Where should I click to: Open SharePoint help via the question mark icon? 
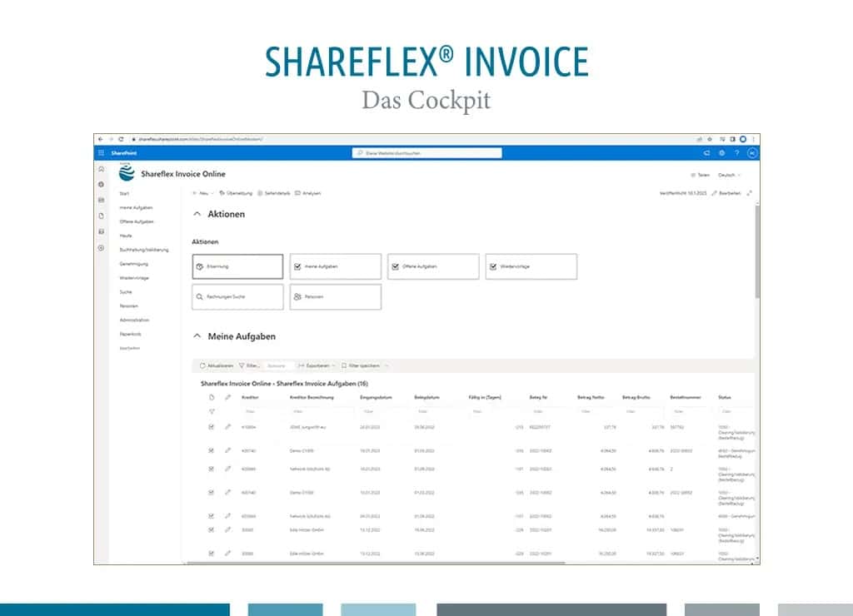[736, 152]
